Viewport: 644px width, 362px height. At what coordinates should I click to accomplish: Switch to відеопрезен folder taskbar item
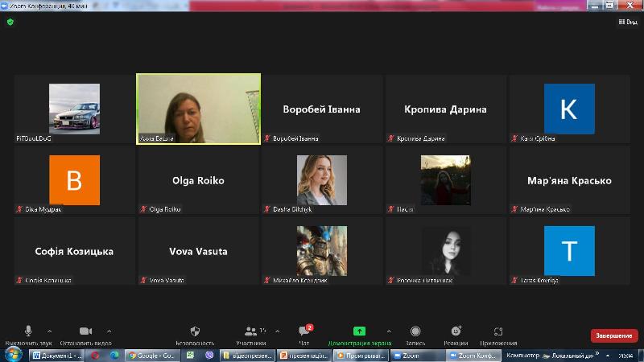coord(247,356)
